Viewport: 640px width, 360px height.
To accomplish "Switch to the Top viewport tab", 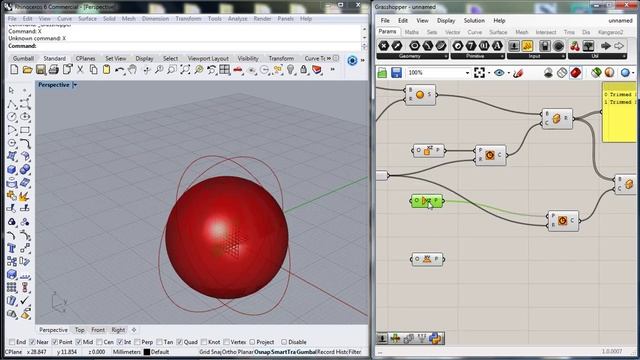I will [x=80, y=330].
